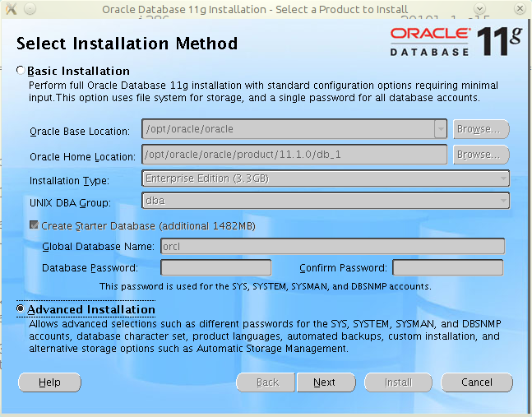Click the Global Database Name field
Screen dimensions: 532x417
click(x=332, y=246)
